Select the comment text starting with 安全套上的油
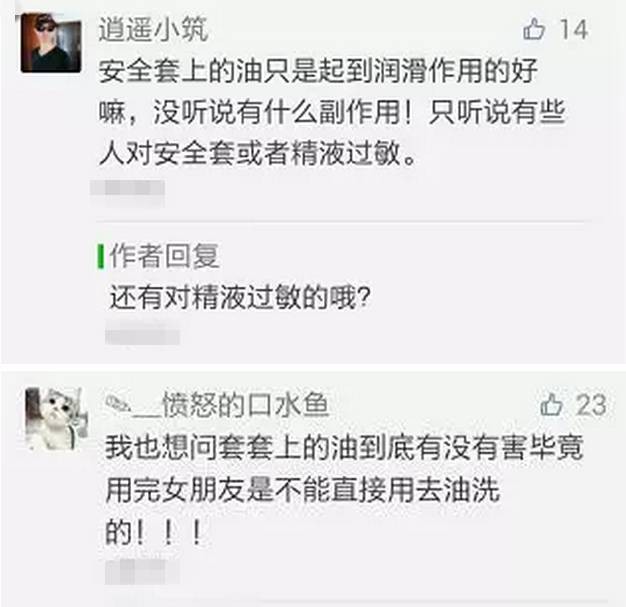The width and height of the screenshot is (626, 607). click(x=331, y=112)
